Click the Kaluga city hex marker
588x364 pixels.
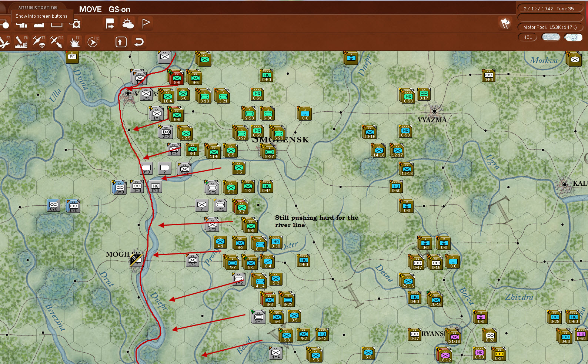(565, 185)
